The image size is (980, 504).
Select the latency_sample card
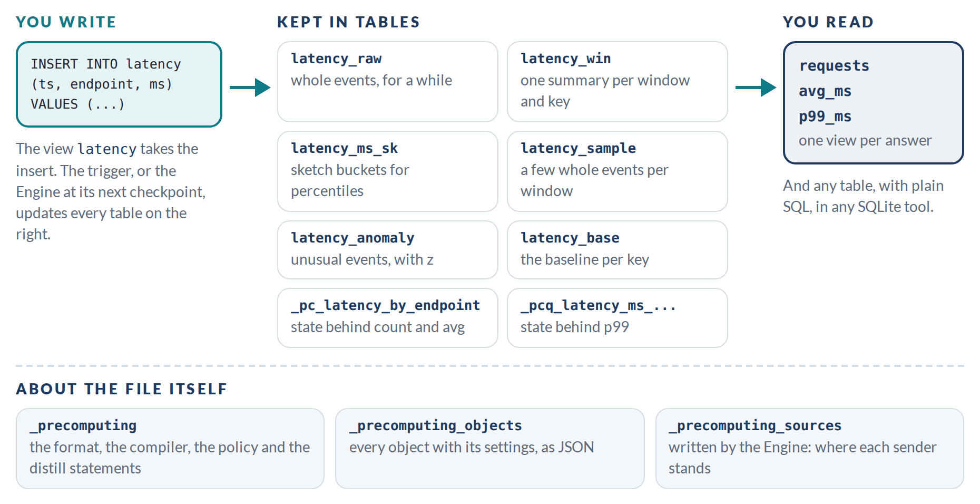pos(618,171)
